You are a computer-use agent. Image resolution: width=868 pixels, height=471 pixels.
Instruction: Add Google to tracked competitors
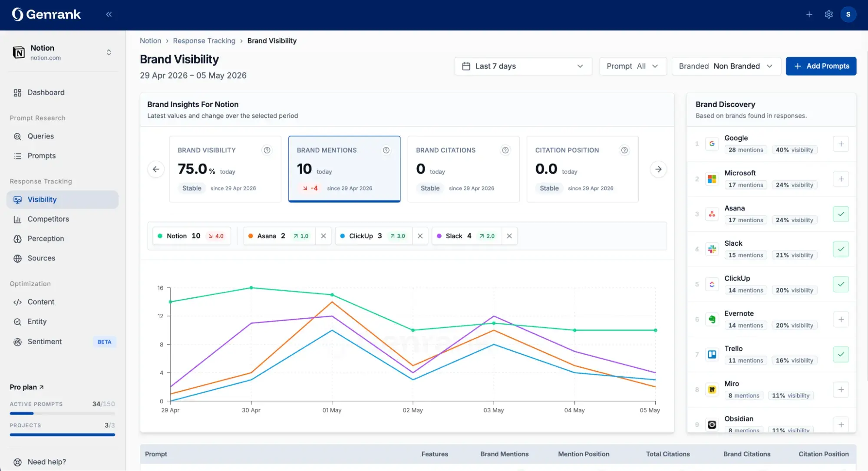click(841, 144)
